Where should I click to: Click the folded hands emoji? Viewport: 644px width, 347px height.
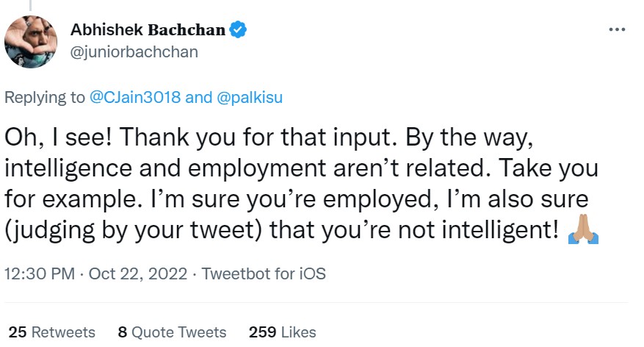[584, 231]
